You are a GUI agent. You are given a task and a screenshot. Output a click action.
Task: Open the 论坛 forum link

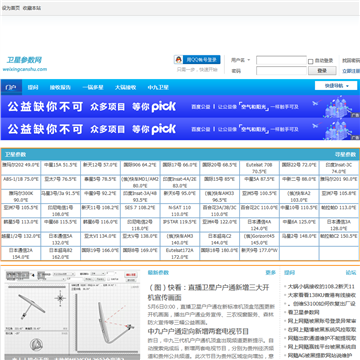pos(351,273)
